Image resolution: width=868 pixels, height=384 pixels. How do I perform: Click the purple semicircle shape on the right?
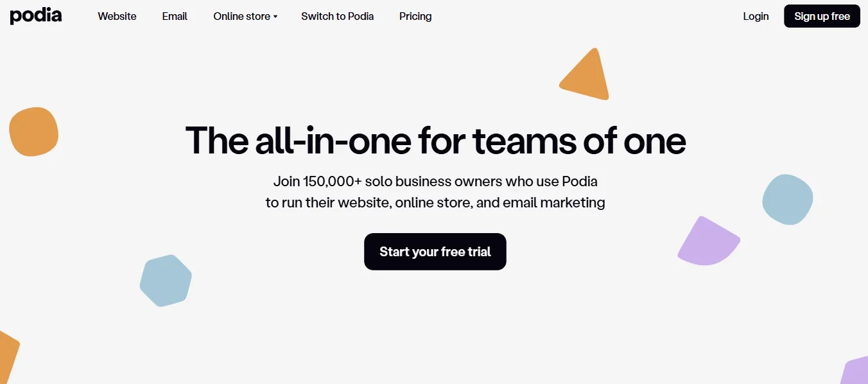(x=706, y=243)
